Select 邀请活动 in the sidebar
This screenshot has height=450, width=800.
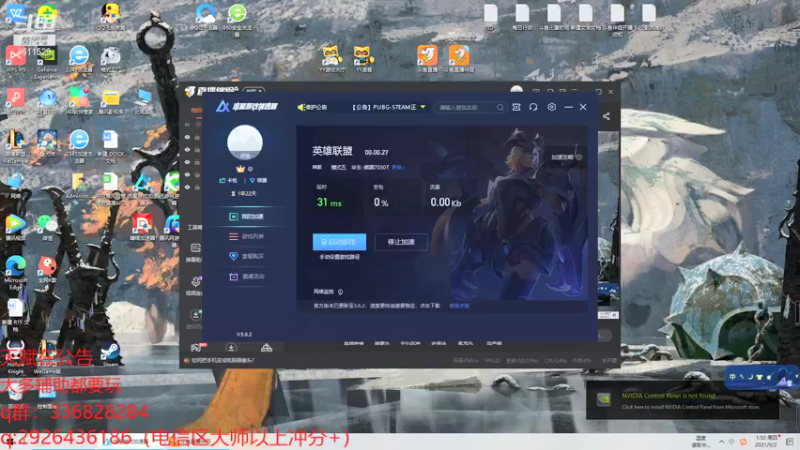click(x=246, y=277)
